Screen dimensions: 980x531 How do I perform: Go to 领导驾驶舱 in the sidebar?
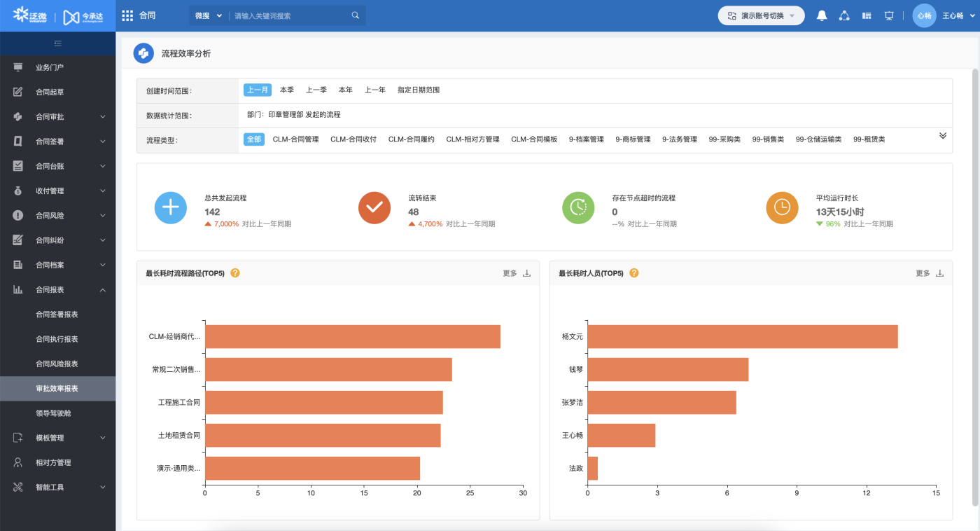coord(53,413)
